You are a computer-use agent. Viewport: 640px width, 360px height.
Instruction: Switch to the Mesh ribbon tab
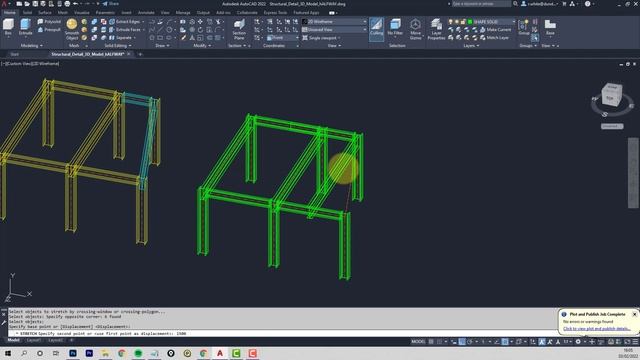point(62,13)
